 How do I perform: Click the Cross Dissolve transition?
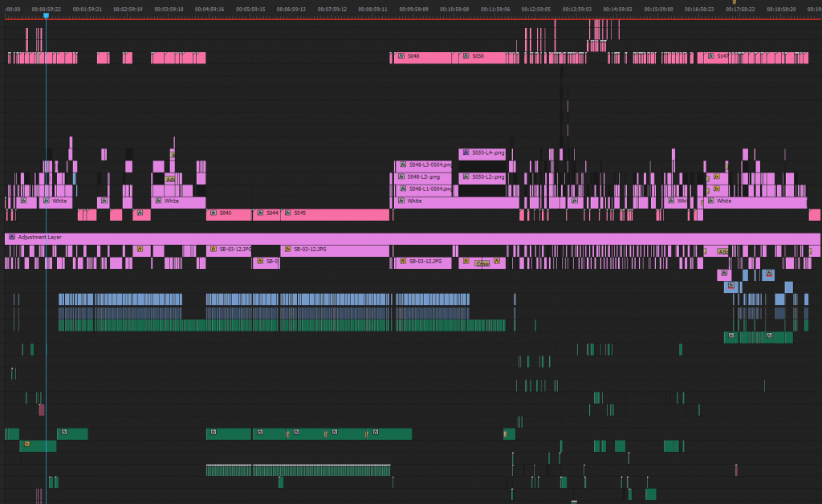click(x=482, y=263)
